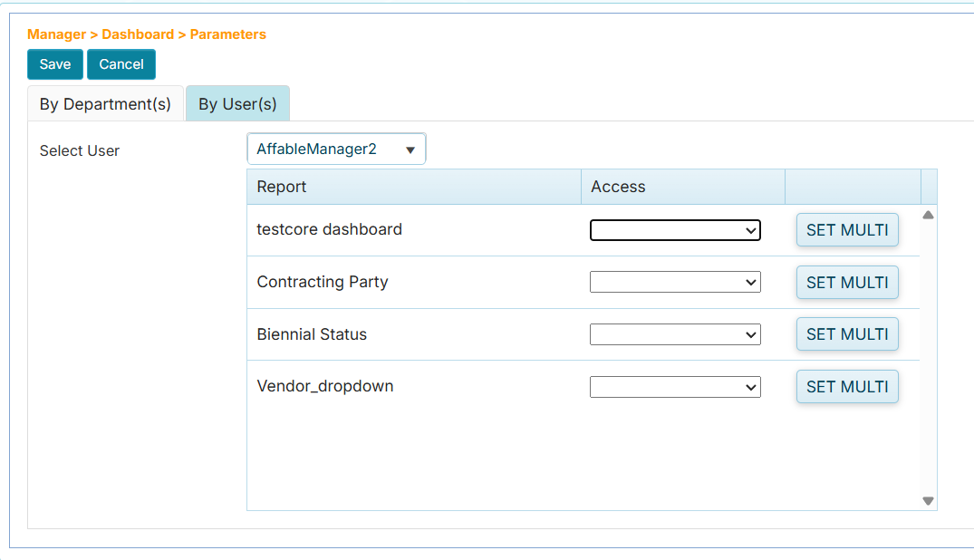Click SET MULTI for Vendor_dropdown

point(846,386)
